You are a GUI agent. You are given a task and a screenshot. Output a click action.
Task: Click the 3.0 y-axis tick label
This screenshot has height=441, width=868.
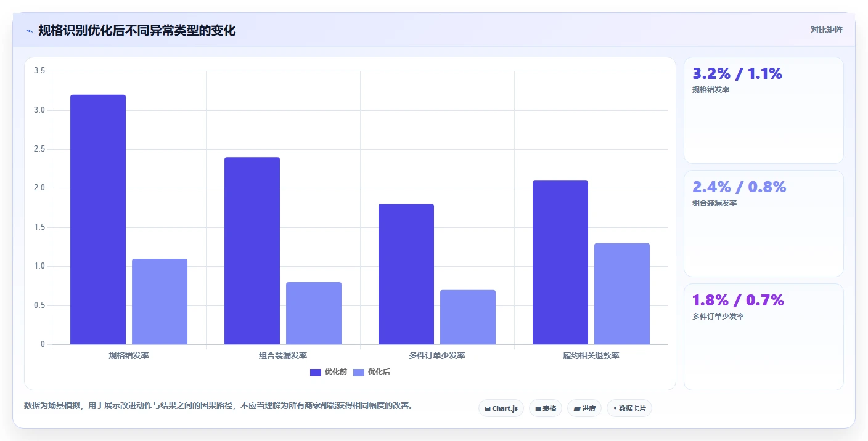click(39, 110)
